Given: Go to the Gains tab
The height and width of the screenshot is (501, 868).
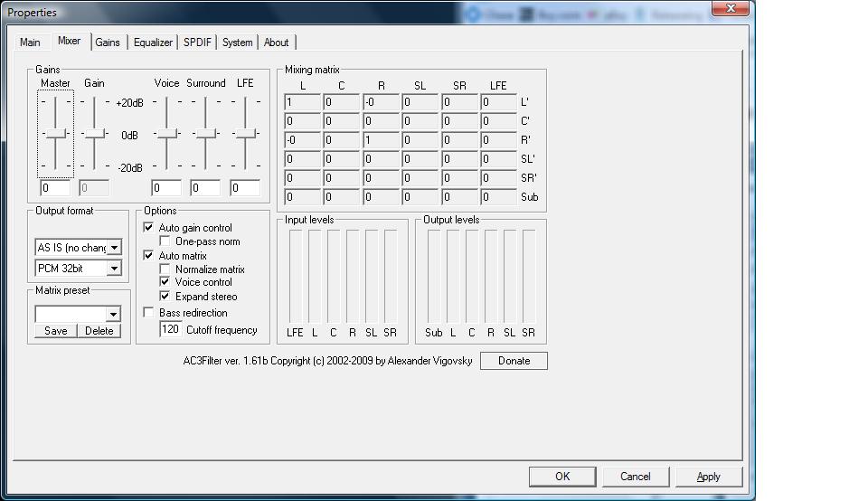Looking at the screenshot, I should pos(108,43).
